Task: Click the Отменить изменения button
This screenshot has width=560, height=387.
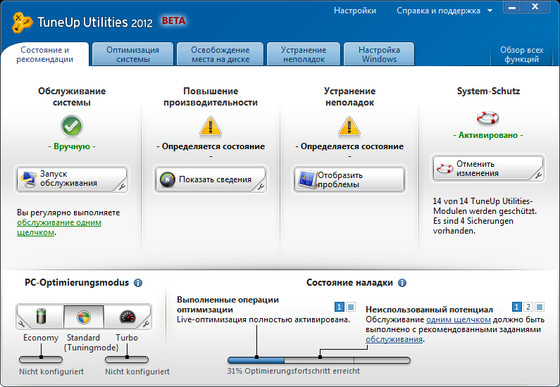Action: [x=488, y=168]
